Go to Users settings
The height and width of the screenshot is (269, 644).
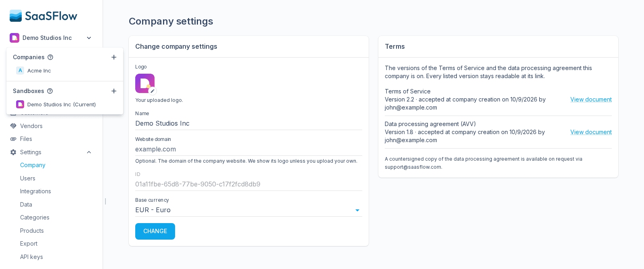(x=28, y=178)
